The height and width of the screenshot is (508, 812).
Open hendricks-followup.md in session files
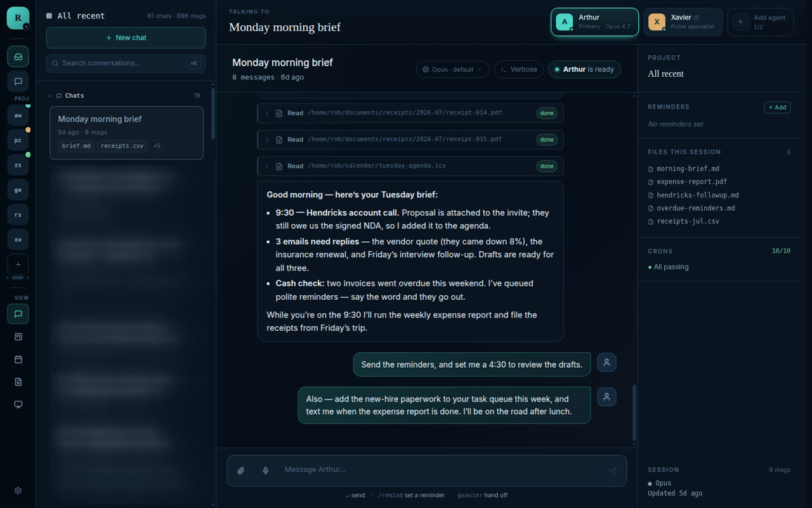[x=693, y=195]
